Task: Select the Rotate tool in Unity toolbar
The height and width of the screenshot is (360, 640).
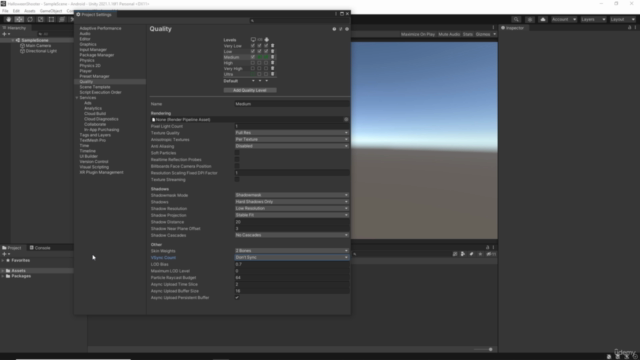Action: click(30, 19)
